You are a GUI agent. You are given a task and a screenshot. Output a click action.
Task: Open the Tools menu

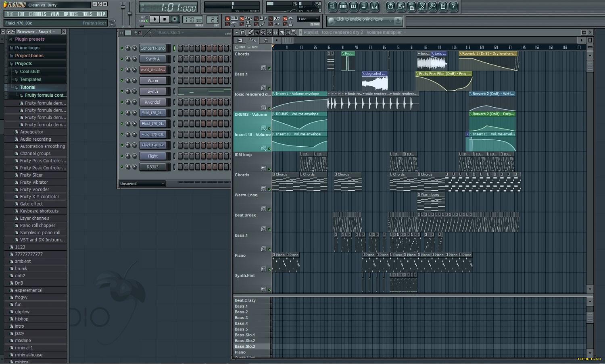[87, 14]
